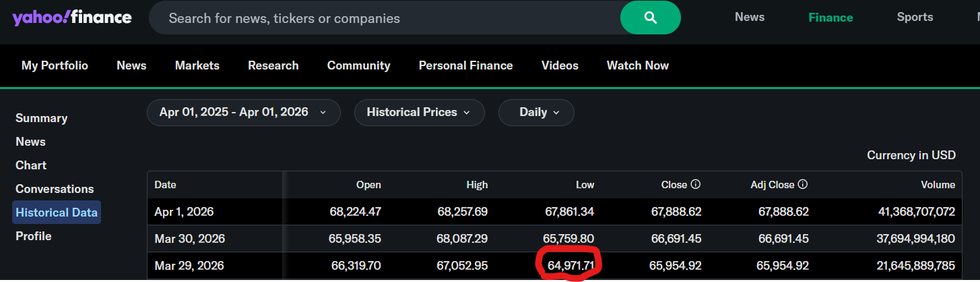
Task: Click the Mar 29 low value 64,971.71
Action: click(x=570, y=266)
